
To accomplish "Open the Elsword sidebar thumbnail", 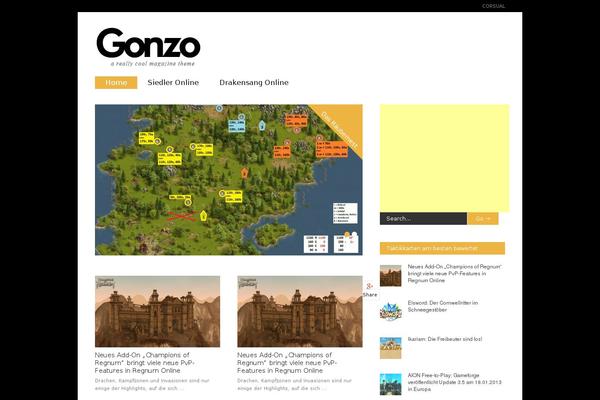I will coord(390,312).
